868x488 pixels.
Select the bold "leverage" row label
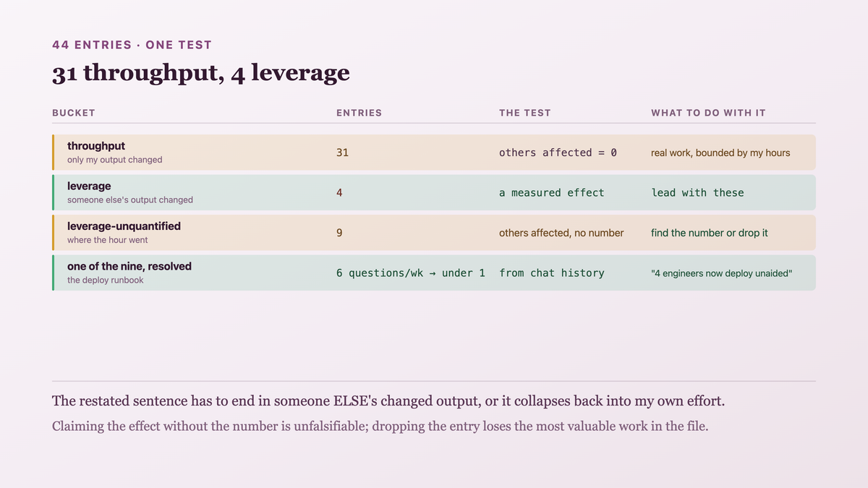(x=89, y=187)
